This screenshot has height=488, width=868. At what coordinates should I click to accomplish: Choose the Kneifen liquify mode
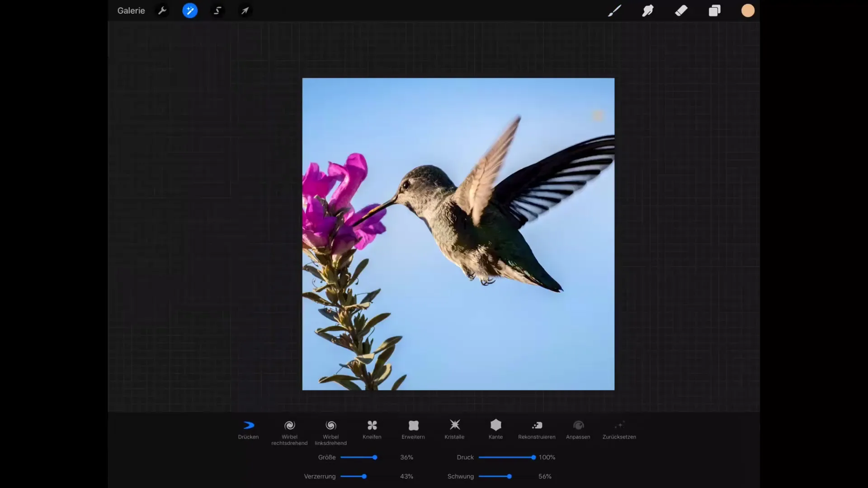click(372, 430)
